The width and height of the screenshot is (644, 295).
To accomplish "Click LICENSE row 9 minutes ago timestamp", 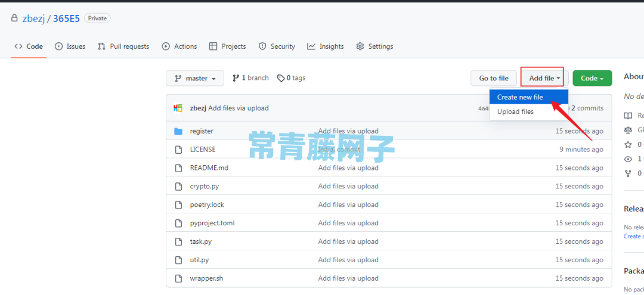I will pyautogui.click(x=581, y=150).
